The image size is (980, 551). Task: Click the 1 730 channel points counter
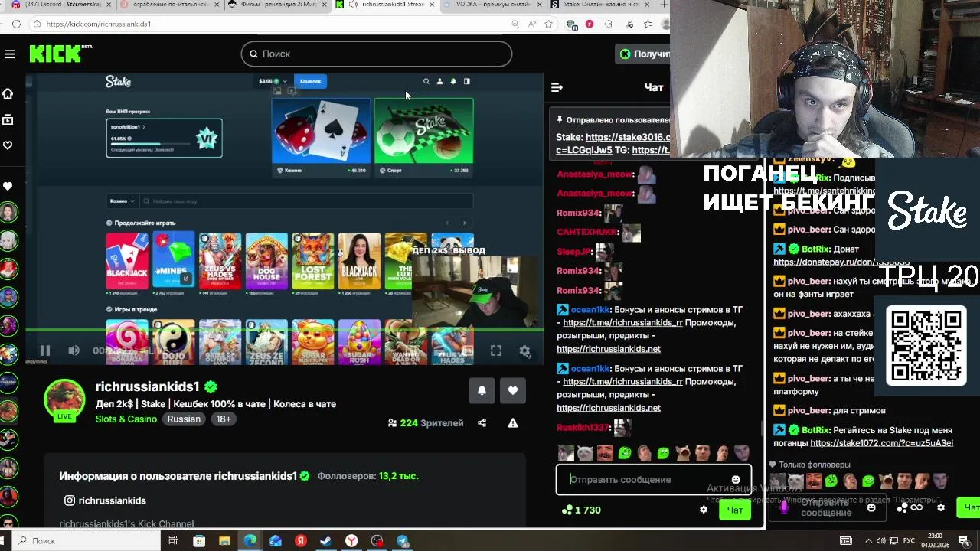coord(582,510)
